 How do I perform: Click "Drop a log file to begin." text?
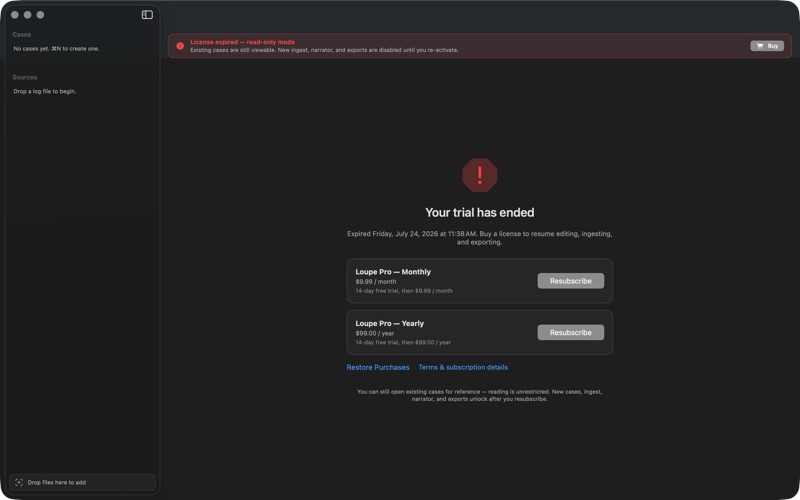pos(44,91)
